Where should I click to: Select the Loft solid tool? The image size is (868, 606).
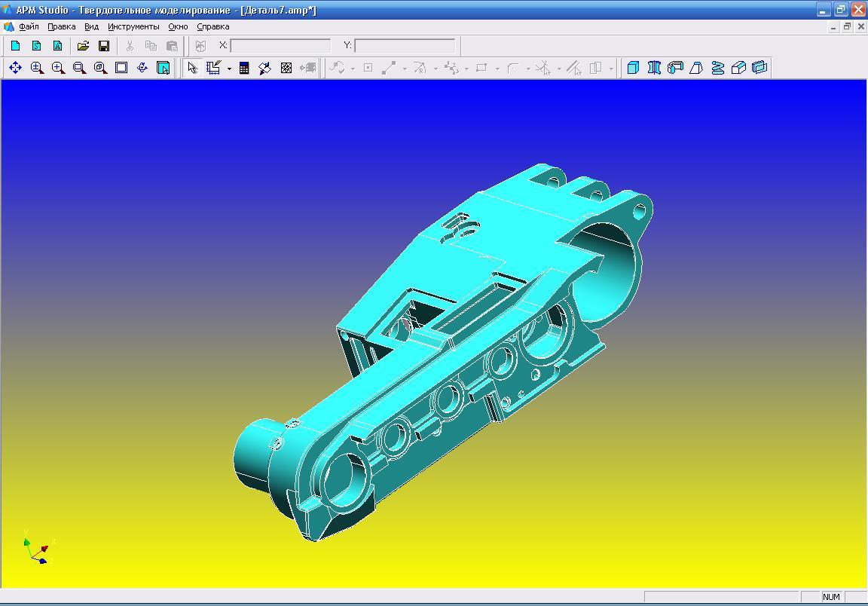[x=696, y=68]
